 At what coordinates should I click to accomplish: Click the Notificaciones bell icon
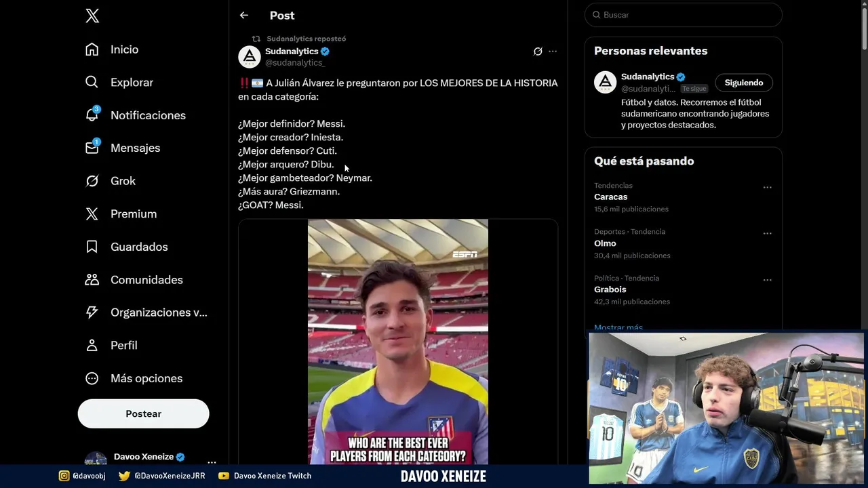click(92, 115)
